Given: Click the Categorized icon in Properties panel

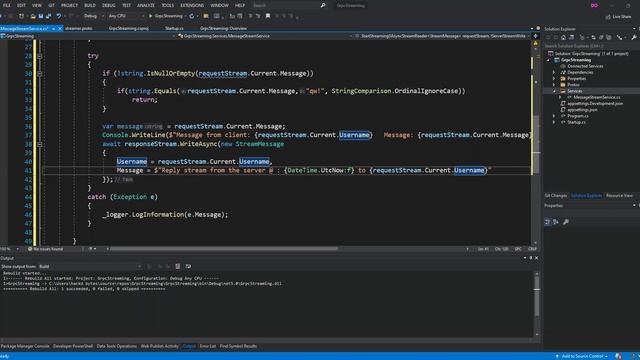Looking at the screenshot, I should point(548,222).
